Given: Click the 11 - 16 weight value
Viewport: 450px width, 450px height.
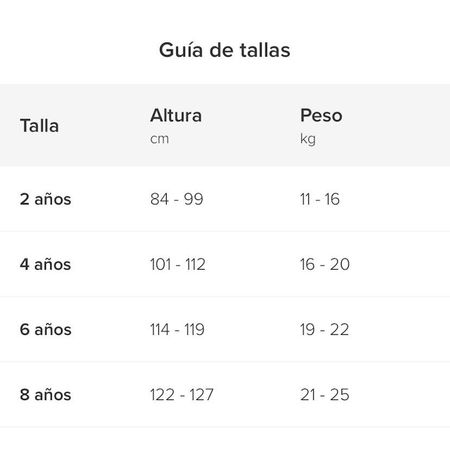Looking at the screenshot, I should click(x=320, y=199).
